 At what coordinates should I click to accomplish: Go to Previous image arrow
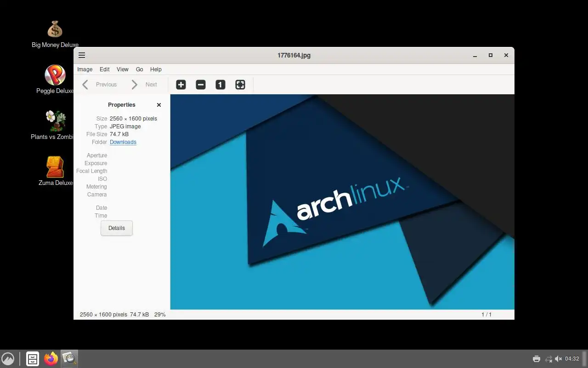coord(85,85)
